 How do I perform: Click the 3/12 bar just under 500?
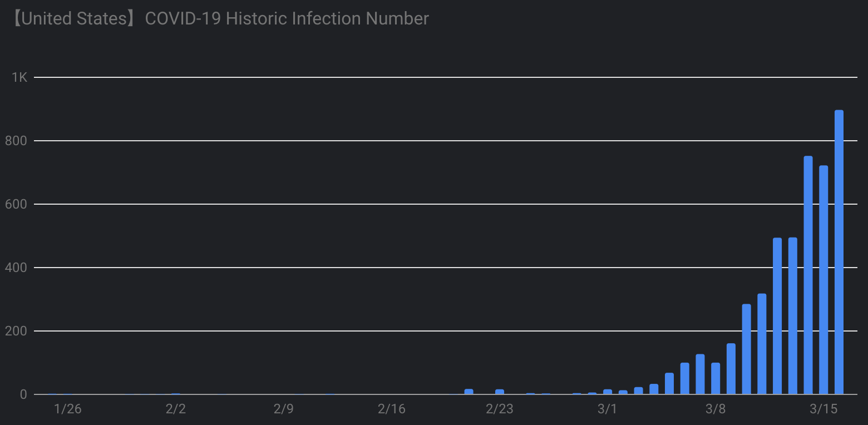[x=777, y=316]
